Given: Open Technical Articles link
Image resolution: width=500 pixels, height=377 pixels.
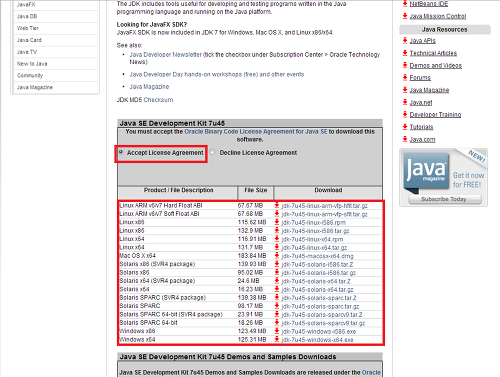Looking at the screenshot, I should point(433,53).
